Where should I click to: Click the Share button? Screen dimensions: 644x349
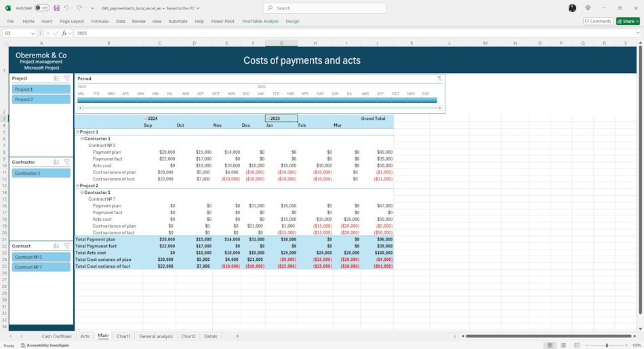pos(628,22)
